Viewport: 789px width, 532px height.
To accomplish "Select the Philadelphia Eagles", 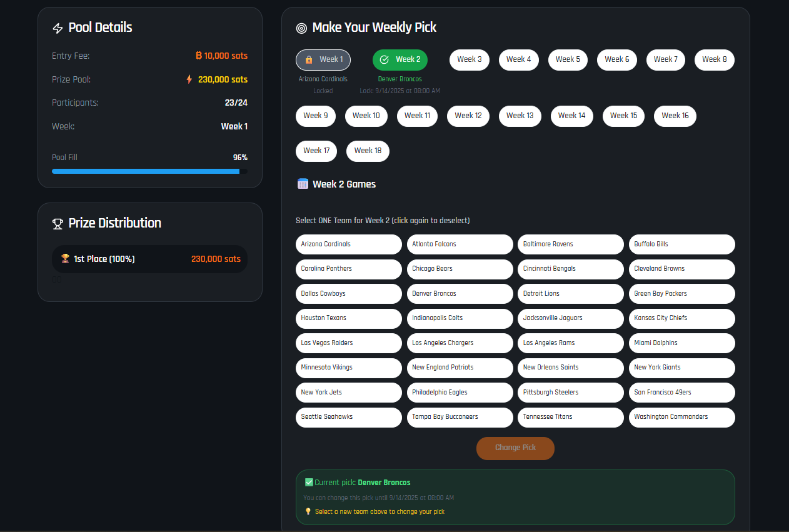I will [460, 393].
